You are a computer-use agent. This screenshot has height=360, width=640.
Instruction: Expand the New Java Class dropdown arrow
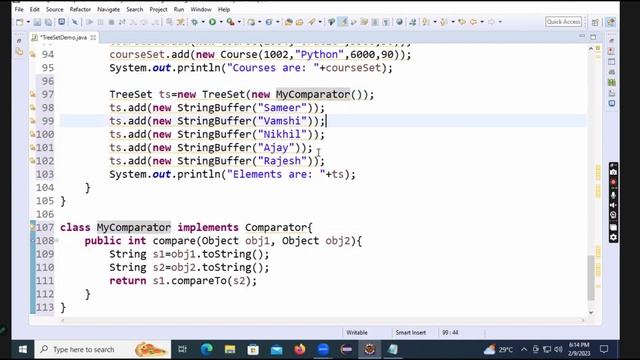(278, 22)
